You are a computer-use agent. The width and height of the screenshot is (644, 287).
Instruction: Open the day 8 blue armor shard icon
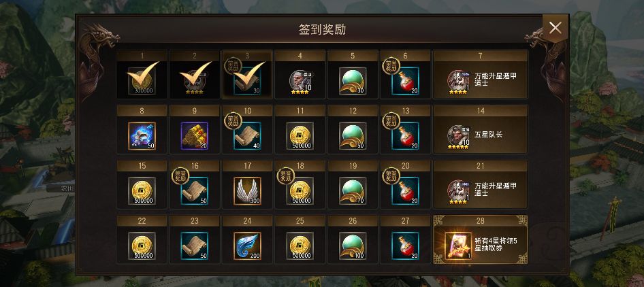click(x=142, y=136)
